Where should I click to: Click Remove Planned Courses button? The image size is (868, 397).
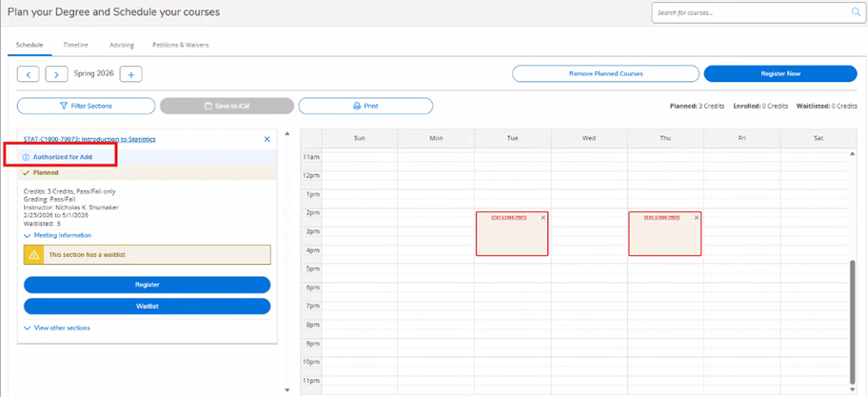(x=605, y=73)
